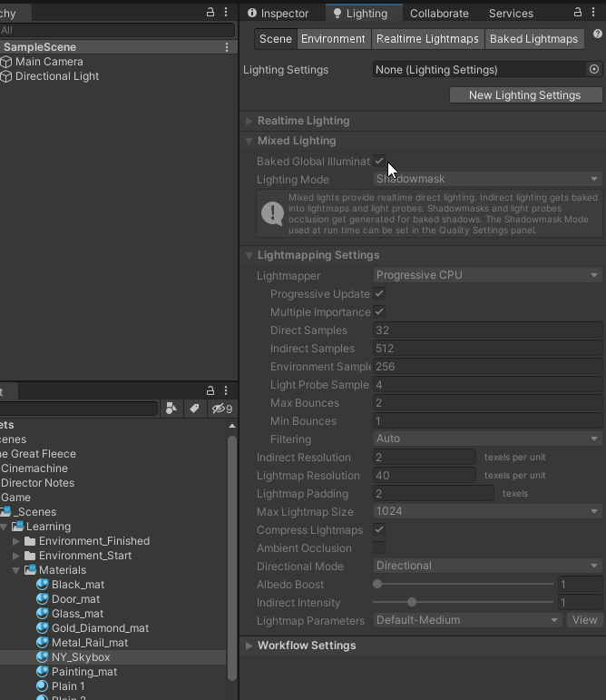Click the search by label tag icon
606x700 pixels.
[x=194, y=409]
